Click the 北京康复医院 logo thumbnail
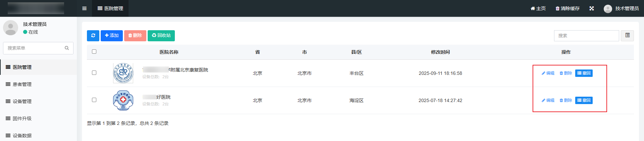Viewport: 644px width, 141px height. [x=123, y=73]
